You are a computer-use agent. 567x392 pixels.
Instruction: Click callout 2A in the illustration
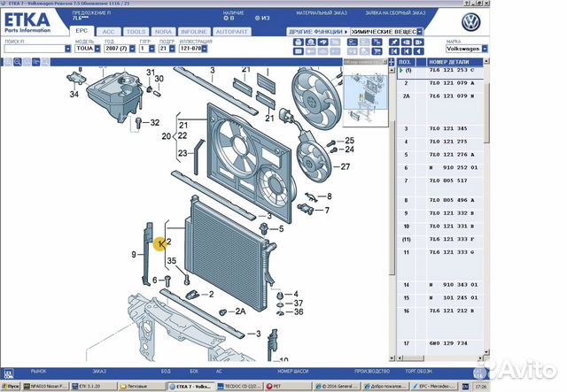pos(240,311)
